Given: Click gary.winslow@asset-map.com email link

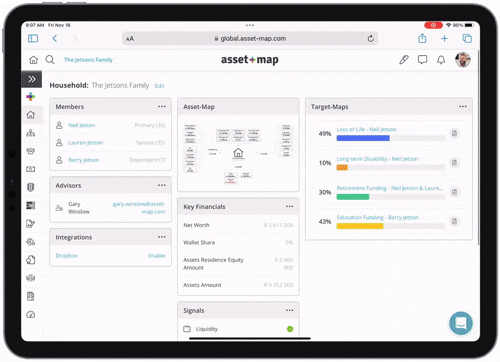Looking at the screenshot, I should pos(139,208).
